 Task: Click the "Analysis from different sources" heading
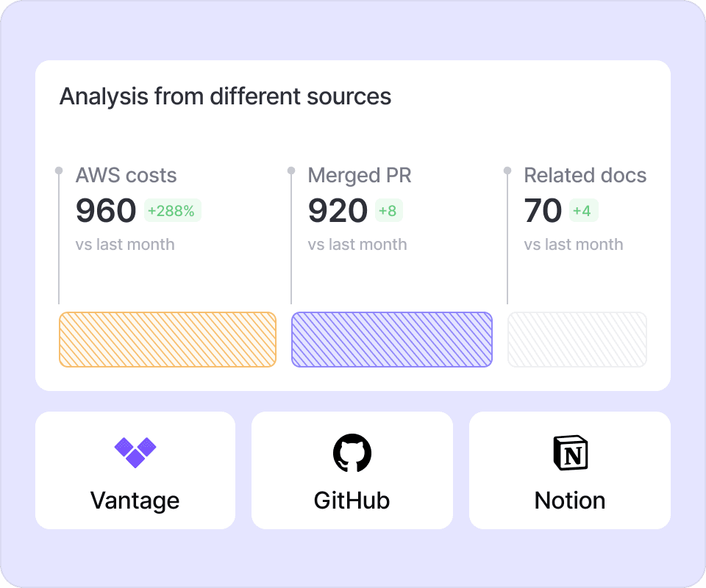click(x=225, y=96)
